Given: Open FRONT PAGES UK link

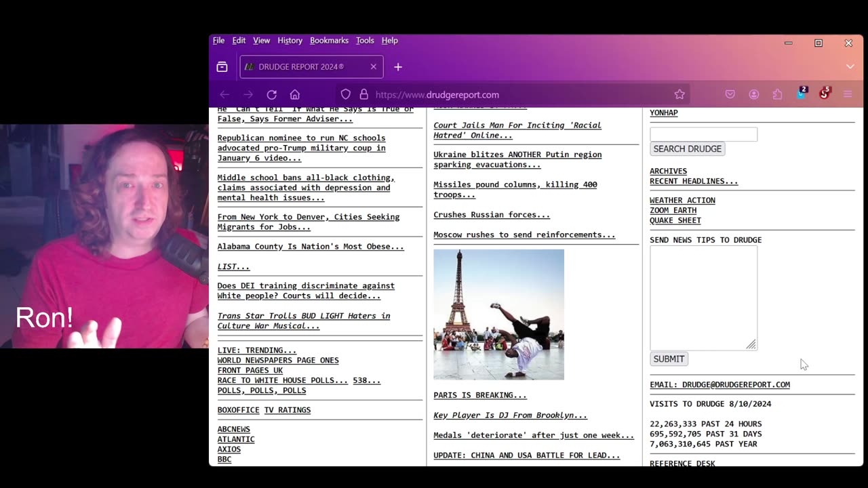Looking at the screenshot, I should tap(250, 371).
